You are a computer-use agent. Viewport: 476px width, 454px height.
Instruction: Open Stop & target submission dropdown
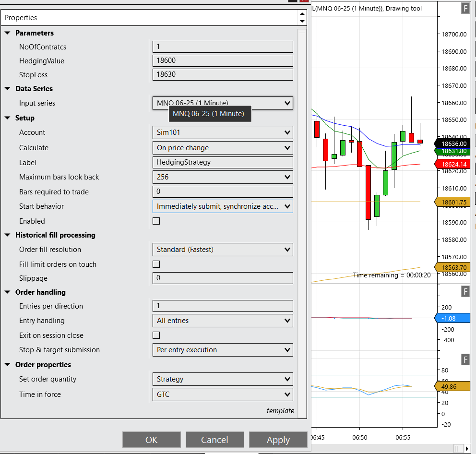(x=223, y=350)
